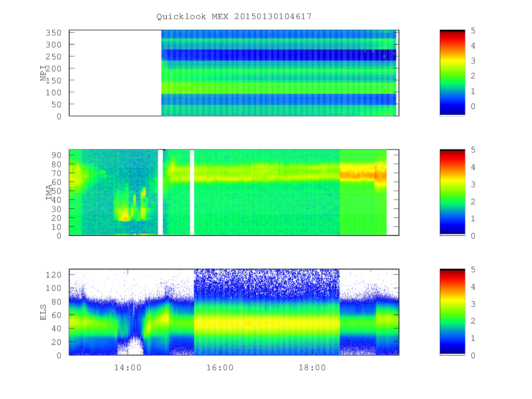This screenshot has height=399, width=532.
Task: Click the IMA panel colorbar
Action: point(452,192)
